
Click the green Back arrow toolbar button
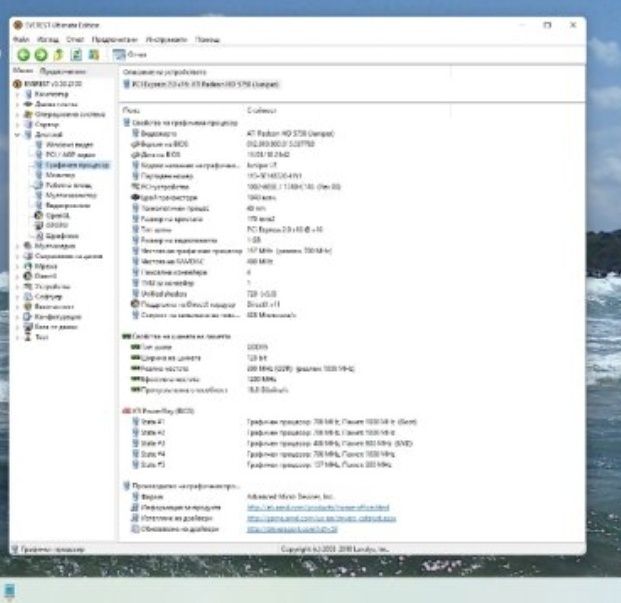(23, 54)
